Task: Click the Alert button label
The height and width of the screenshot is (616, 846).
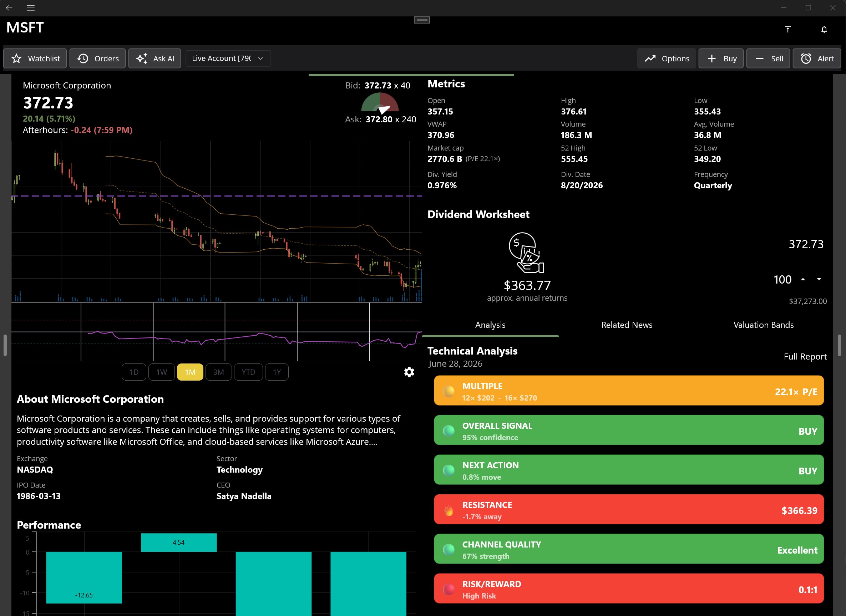Action: click(x=826, y=58)
